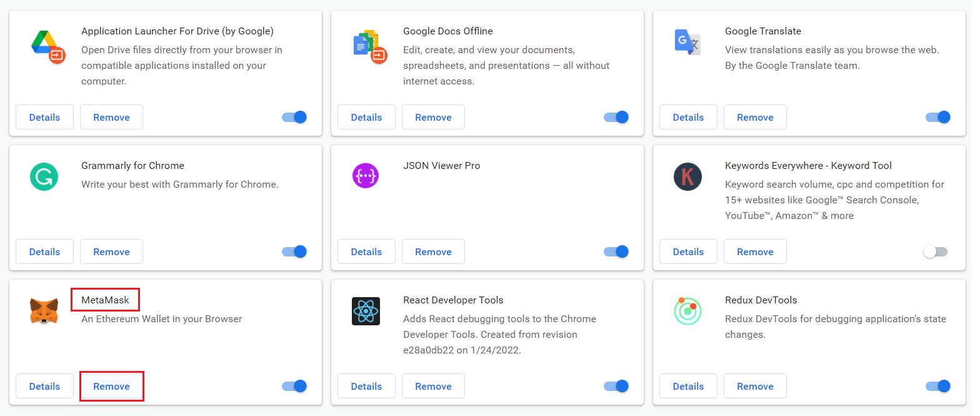
Task: Disable Application Launcher For Drive toggle
Action: coord(294,117)
